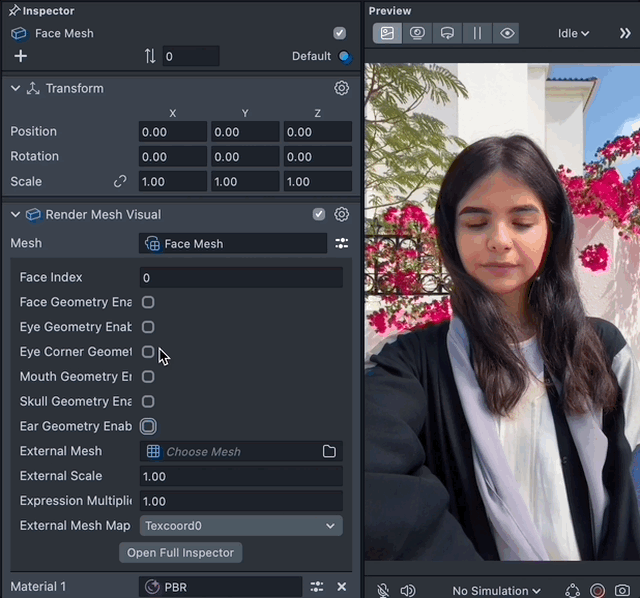
Task: Click the webcam preview mode icon
Action: (x=417, y=33)
